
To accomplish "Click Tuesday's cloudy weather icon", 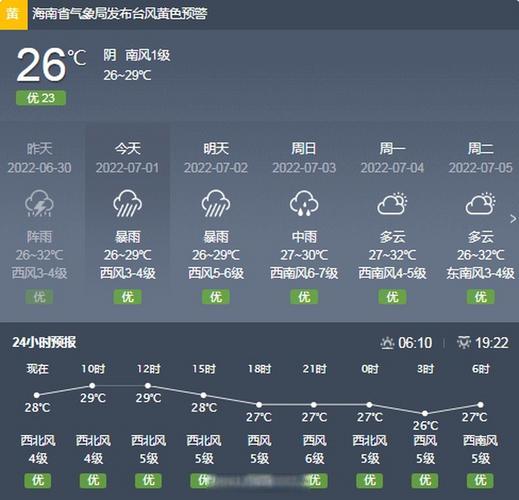I will [x=480, y=203].
